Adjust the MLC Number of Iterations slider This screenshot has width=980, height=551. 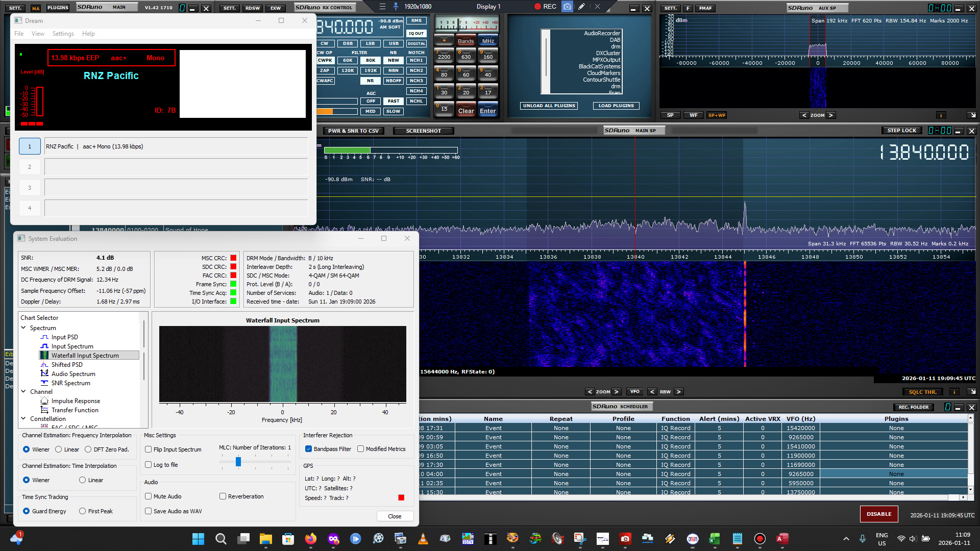[238, 462]
